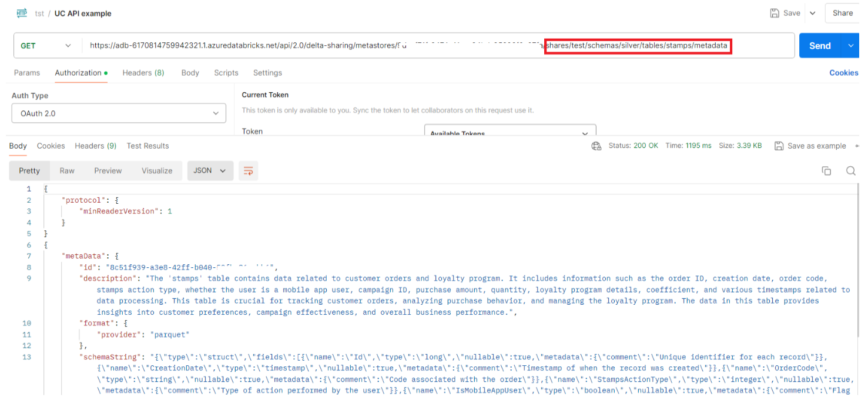Open the JSON format dropdown
Viewport: 868px width, 407px height.
(x=210, y=171)
